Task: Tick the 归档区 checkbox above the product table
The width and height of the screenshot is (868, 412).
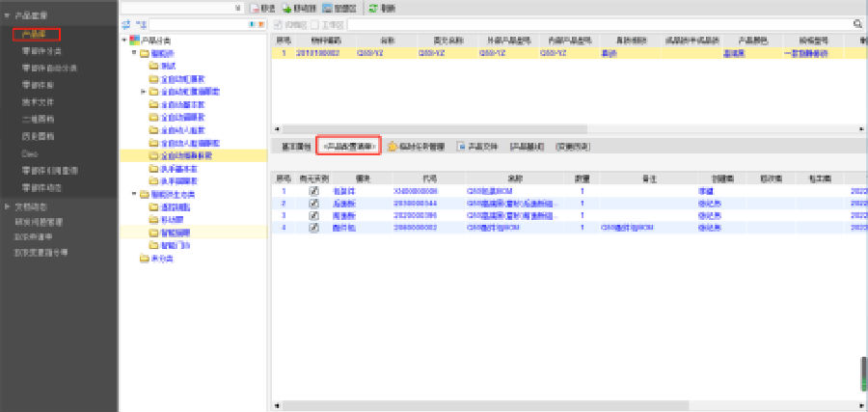Action: click(279, 23)
